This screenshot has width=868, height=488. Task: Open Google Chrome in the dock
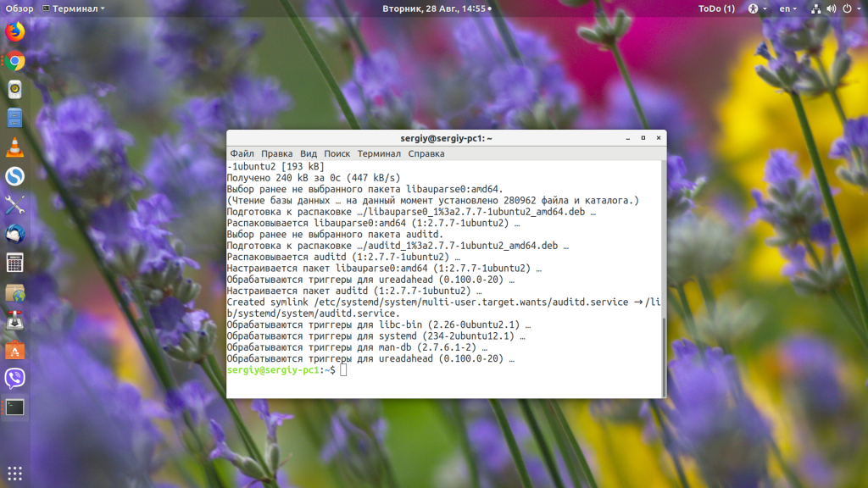coord(15,61)
